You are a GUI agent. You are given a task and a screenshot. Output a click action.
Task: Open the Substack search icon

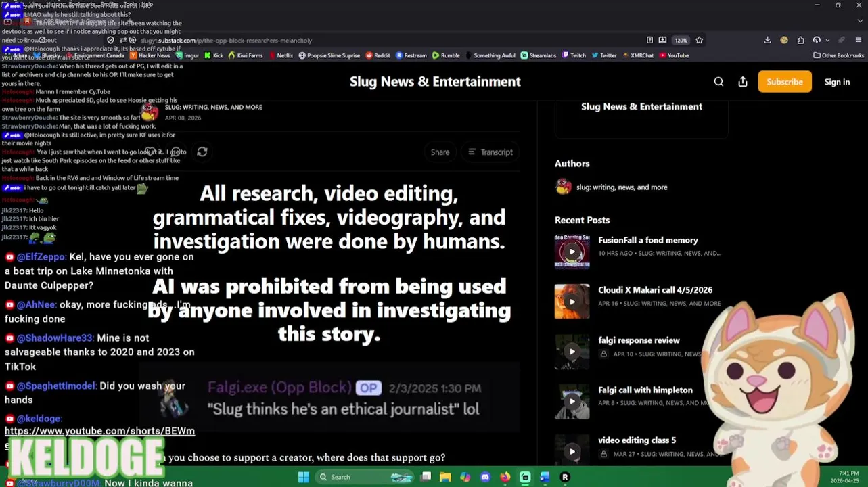718,82
